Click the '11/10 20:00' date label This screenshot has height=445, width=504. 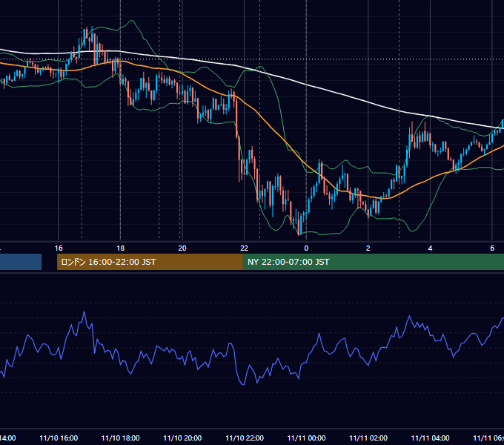[x=182, y=438]
